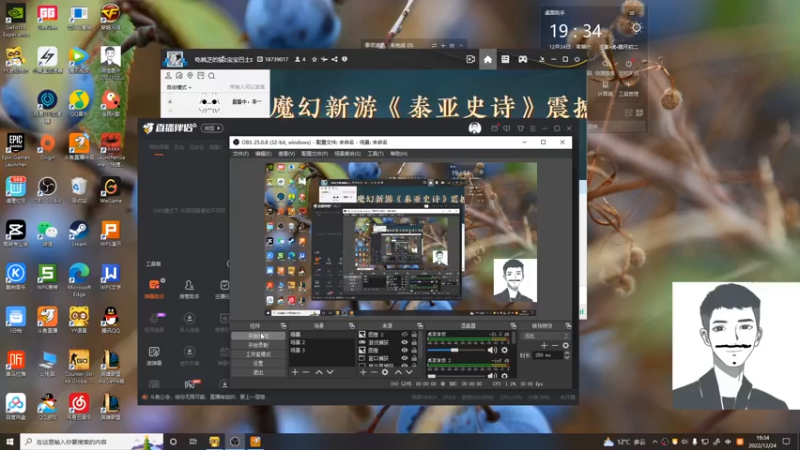The width and height of the screenshot is (800, 450).
Task: Open the 查看(V) menu in OBS
Action: 286,154
